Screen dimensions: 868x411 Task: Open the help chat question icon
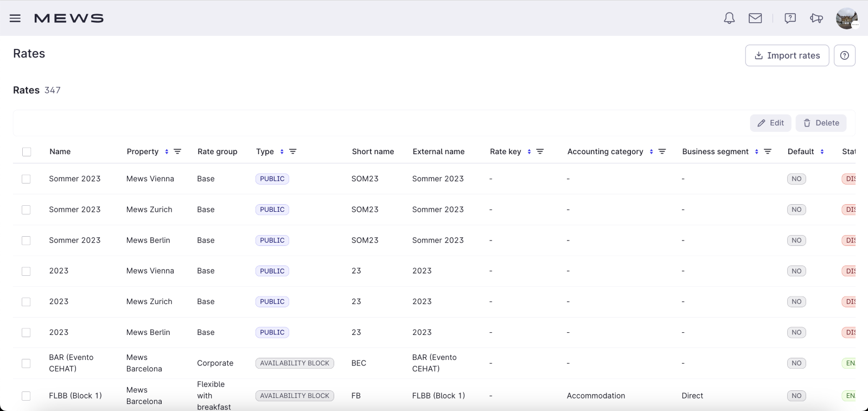790,18
